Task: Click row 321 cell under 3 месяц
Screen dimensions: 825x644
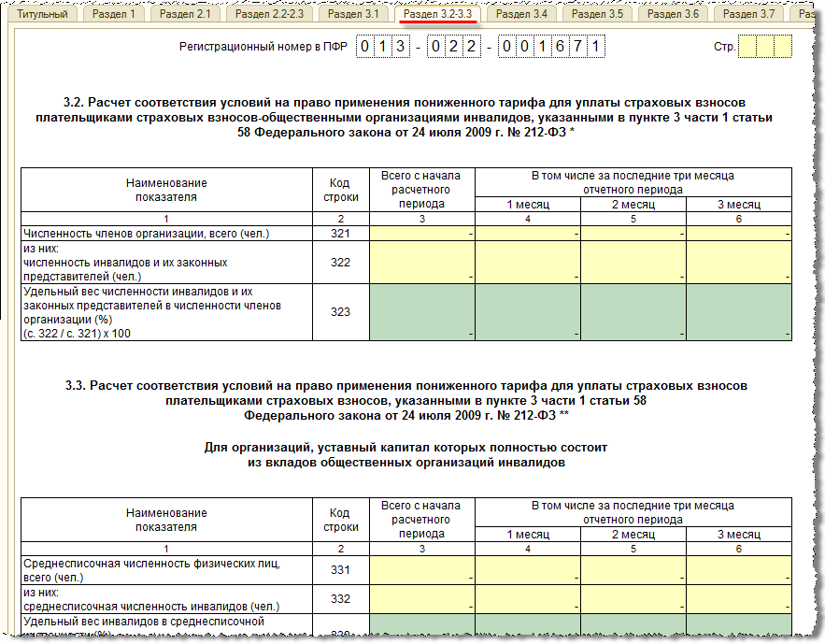Action: (x=739, y=234)
